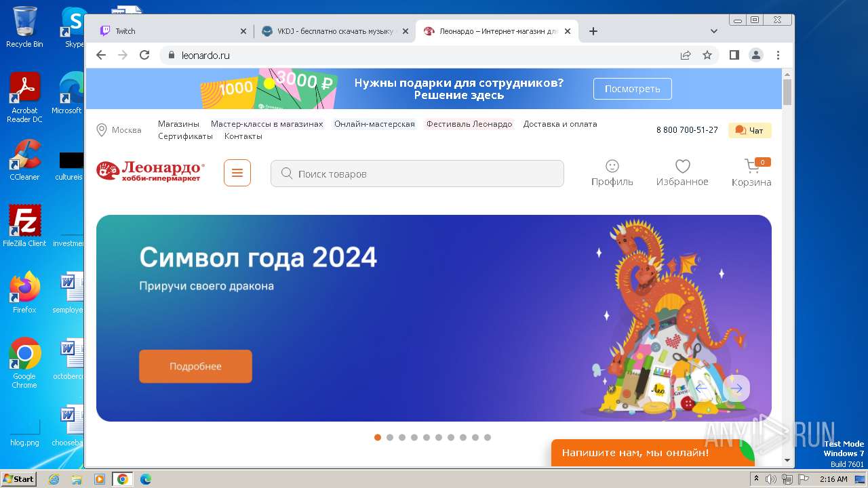Click the Поиск товаров search field

pyautogui.click(x=417, y=174)
